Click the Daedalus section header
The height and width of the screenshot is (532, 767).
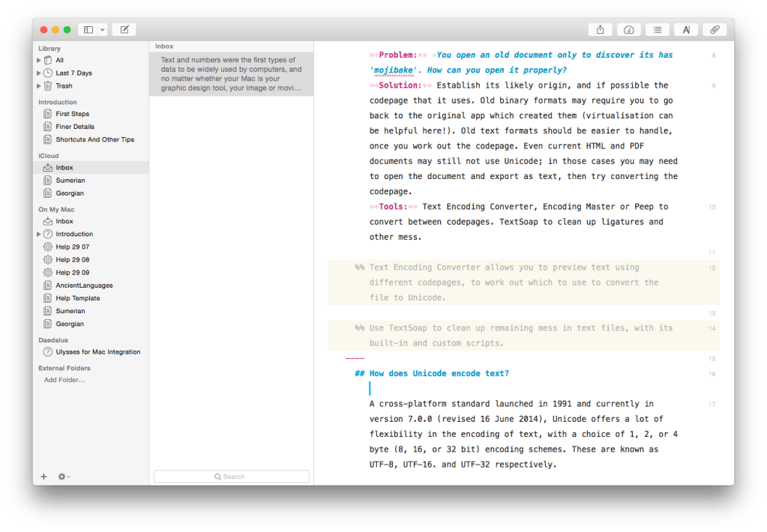53,340
